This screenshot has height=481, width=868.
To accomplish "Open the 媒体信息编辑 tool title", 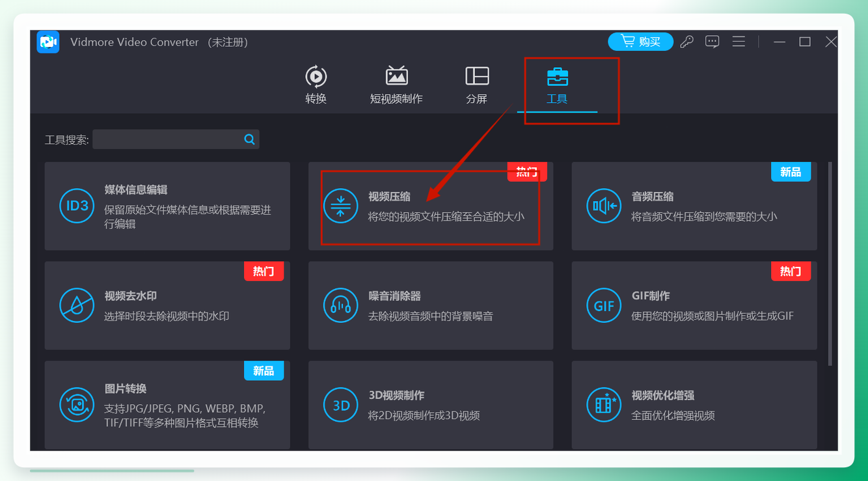I will pos(136,189).
